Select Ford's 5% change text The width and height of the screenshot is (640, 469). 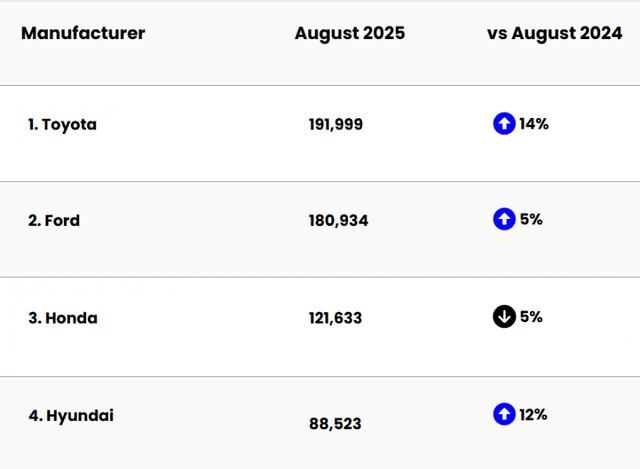531,219
